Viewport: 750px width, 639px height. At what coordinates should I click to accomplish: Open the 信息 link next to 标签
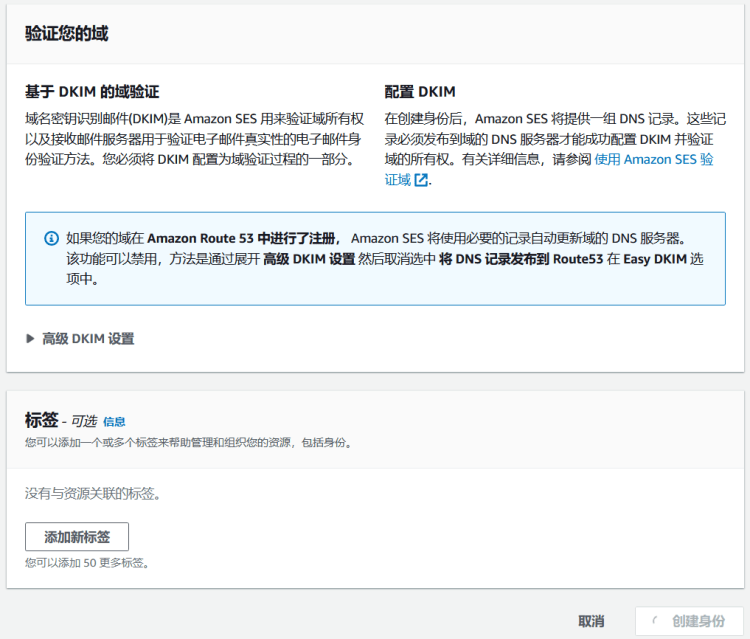click(x=114, y=422)
